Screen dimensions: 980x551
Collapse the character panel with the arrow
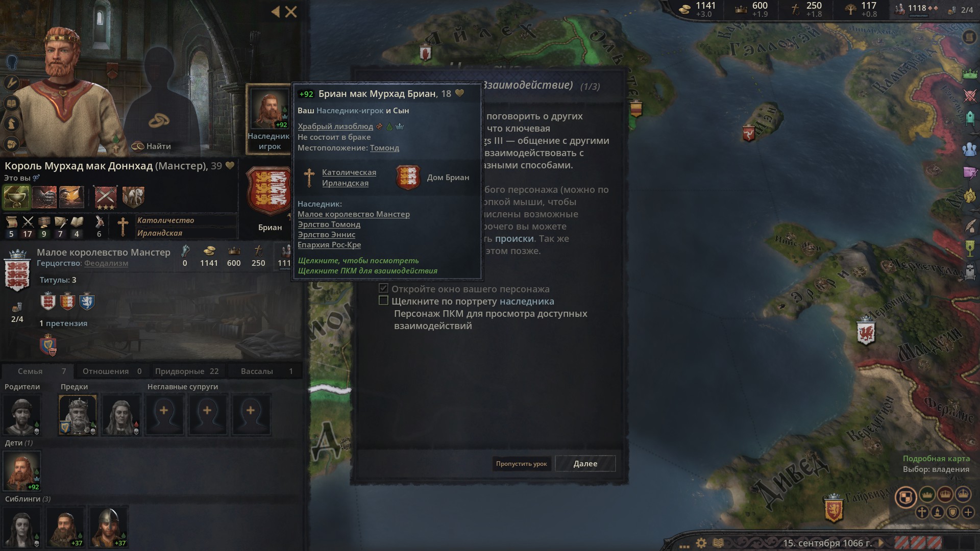pyautogui.click(x=276, y=11)
